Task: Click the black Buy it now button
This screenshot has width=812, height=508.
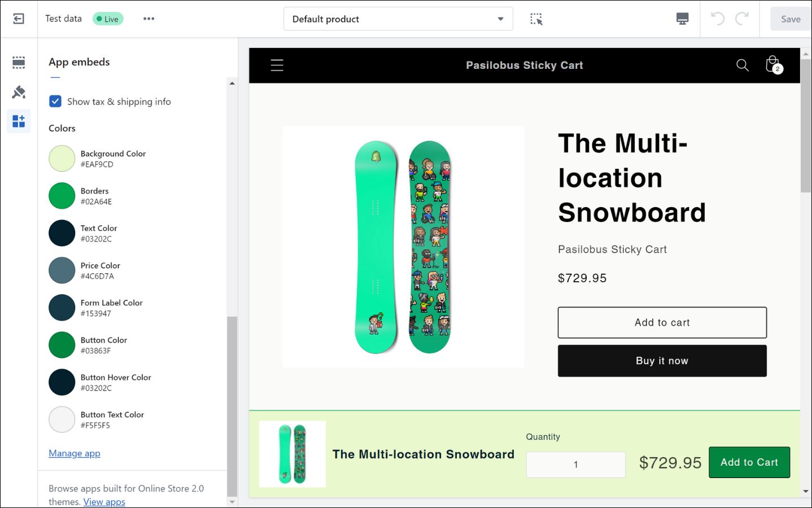Action: coord(662,361)
